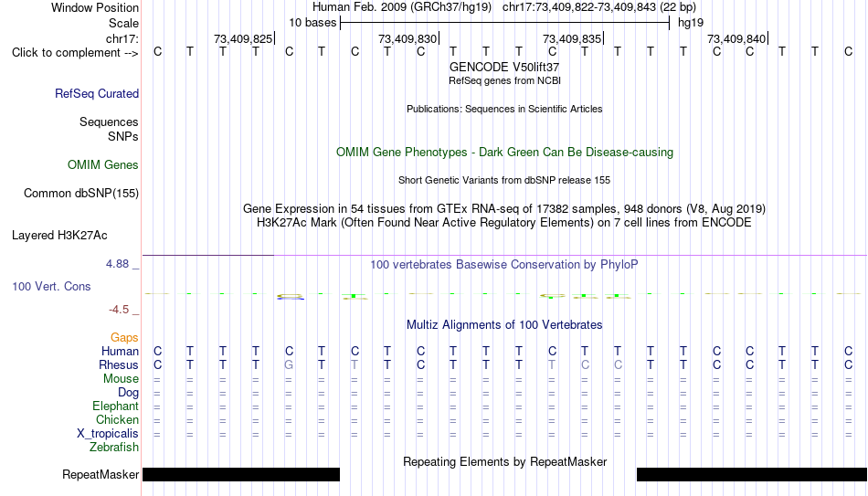Click the GENCODE V50lift37 track title
868x496 pixels.
click(x=504, y=67)
